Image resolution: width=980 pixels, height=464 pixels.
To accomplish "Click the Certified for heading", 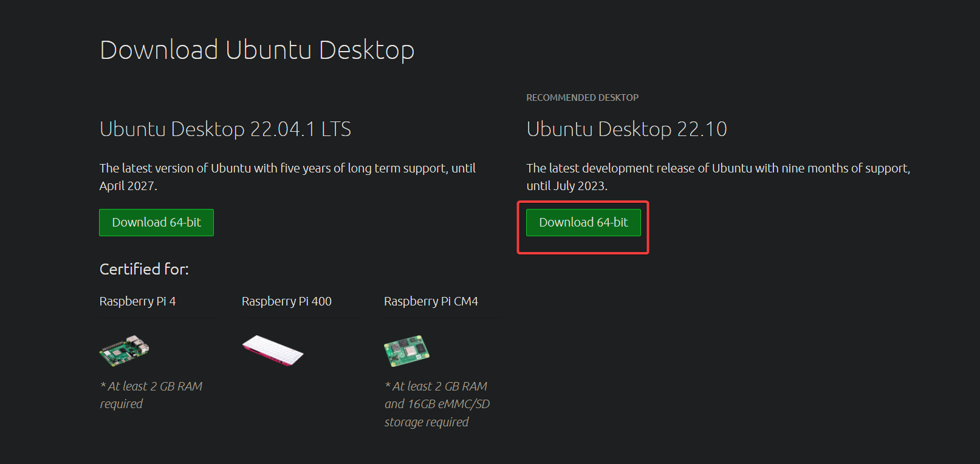I will [144, 268].
